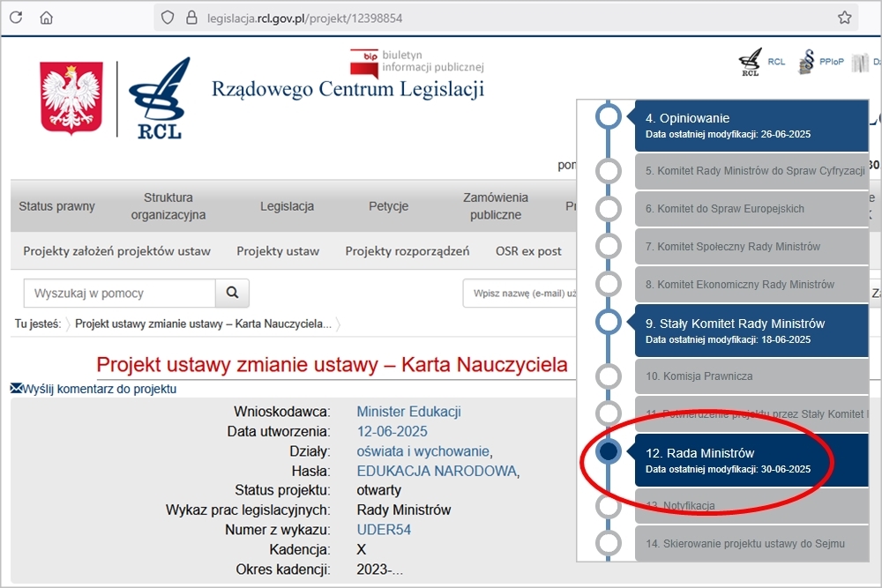Switch to 'Projekty ustaw' tab
The height and width of the screenshot is (588, 882).
coord(278,250)
